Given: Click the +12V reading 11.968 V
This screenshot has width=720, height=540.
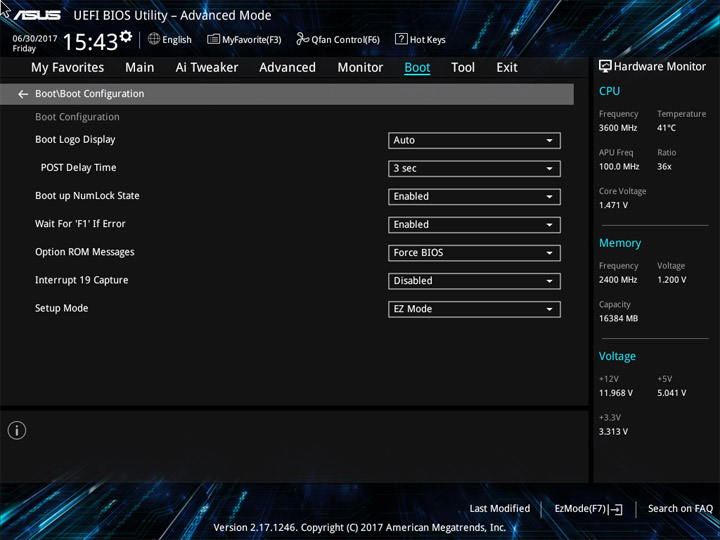Looking at the screenshot, I should click(616, 393).
